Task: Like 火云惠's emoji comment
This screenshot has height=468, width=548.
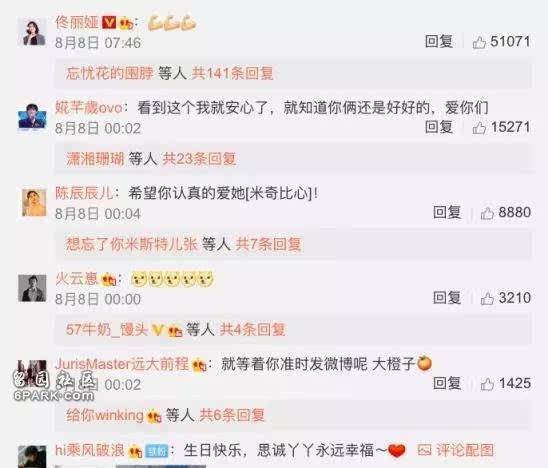Action: click(x=487, y=298)
